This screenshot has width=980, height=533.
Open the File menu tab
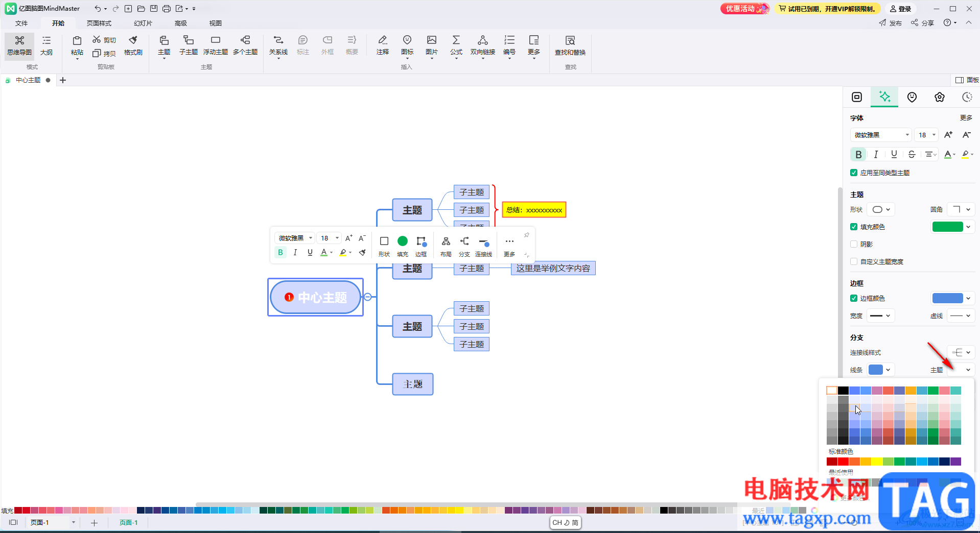click(x=21, y=23)
